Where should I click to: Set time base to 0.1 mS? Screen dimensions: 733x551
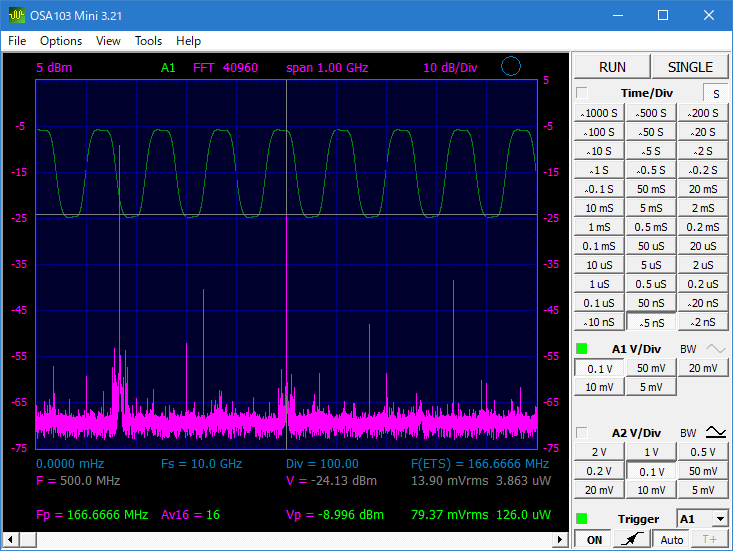point(599,246)
